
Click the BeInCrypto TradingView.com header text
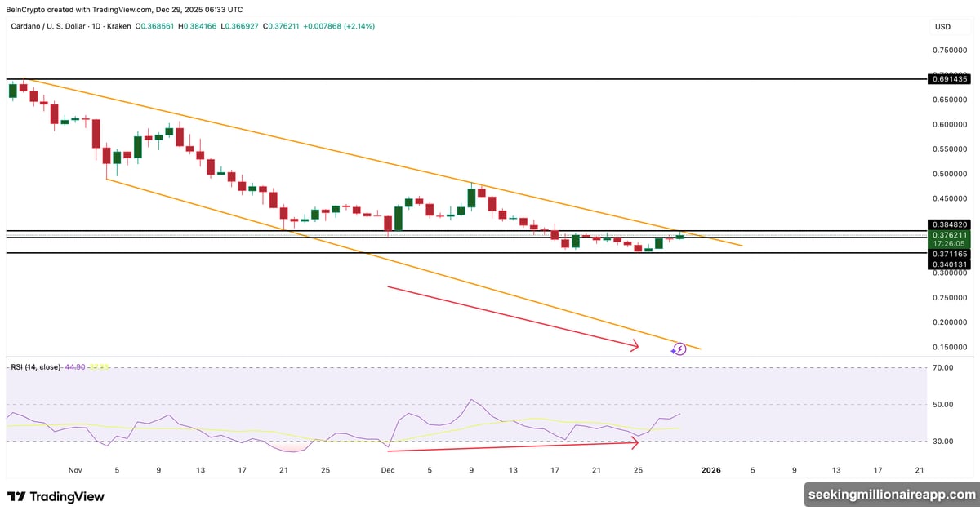coord(125,10)
